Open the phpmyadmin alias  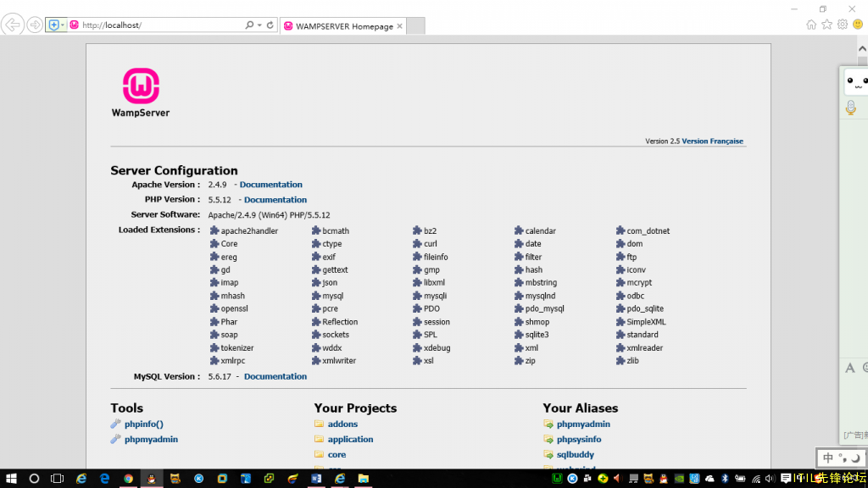(583, 424)
